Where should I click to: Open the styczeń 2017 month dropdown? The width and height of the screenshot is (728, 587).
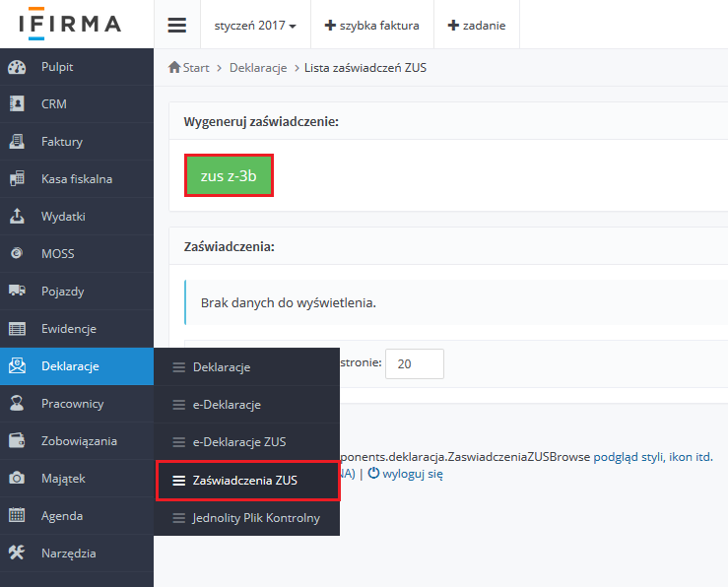pyautogui.click(x=255, y=26)
